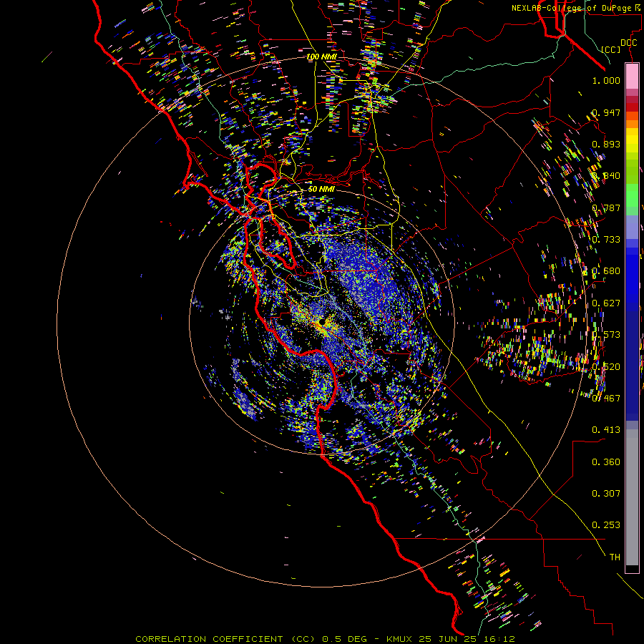Click the NEXLAB-College of DuPage header text

pos(571,8)
